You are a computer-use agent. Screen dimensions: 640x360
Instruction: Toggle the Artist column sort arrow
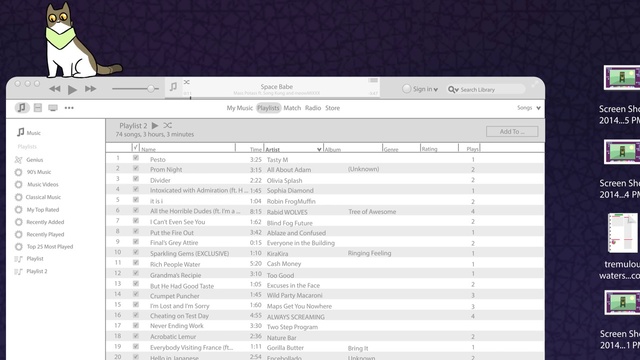(x=319, y=149)
